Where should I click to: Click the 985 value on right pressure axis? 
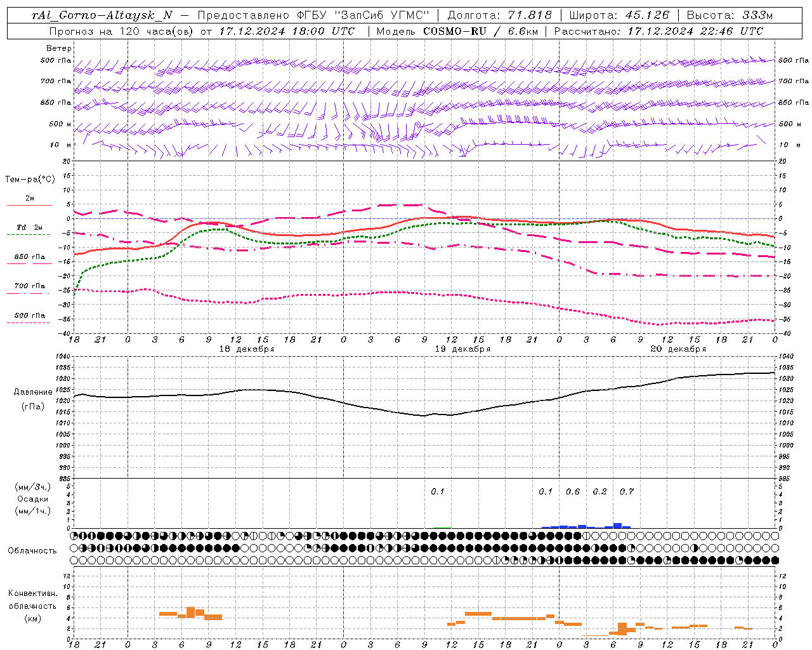(x=785, y=479)
